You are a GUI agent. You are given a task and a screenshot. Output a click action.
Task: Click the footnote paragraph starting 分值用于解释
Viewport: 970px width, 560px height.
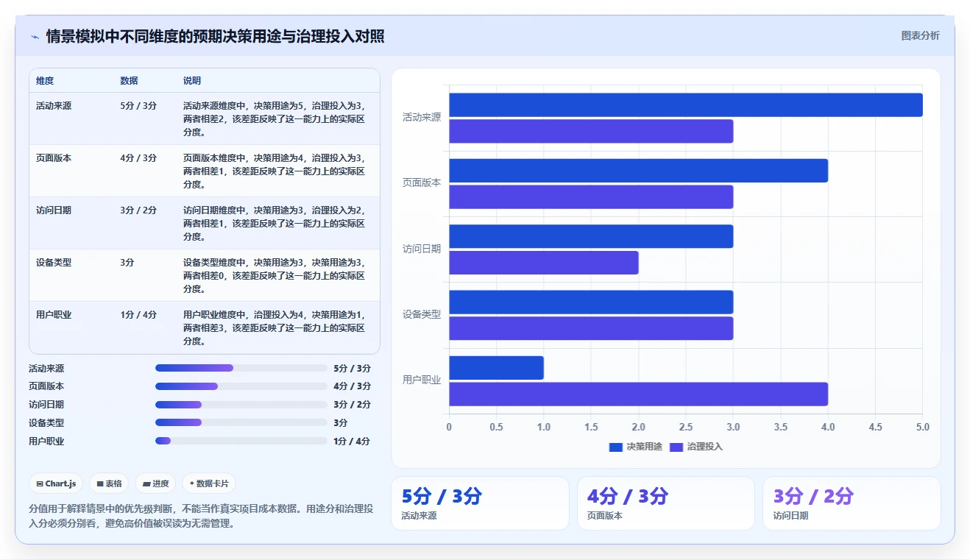point(201,516)
